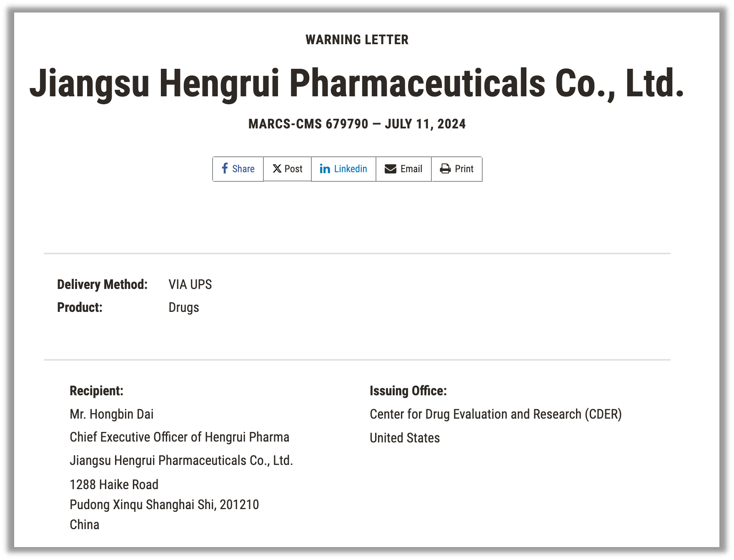The height and width of the screenshot is (560, 734).
Task: Click the VIA UPS delivery value
Action: click(190, 284)
